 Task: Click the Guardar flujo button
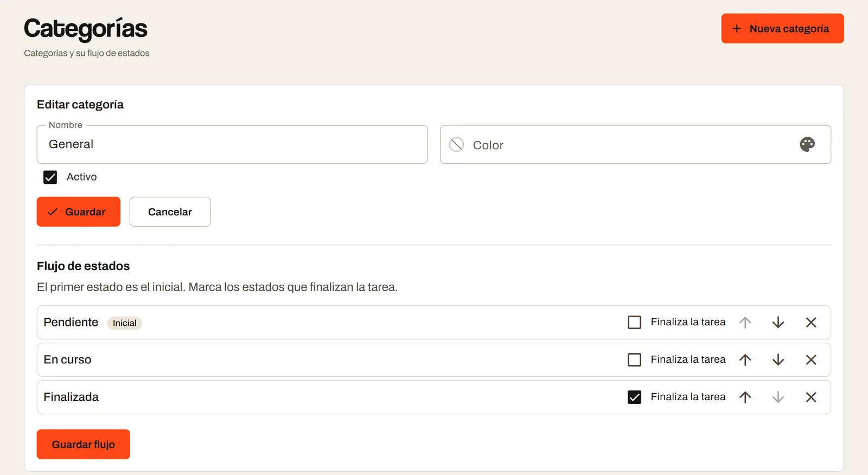[84, 445]
